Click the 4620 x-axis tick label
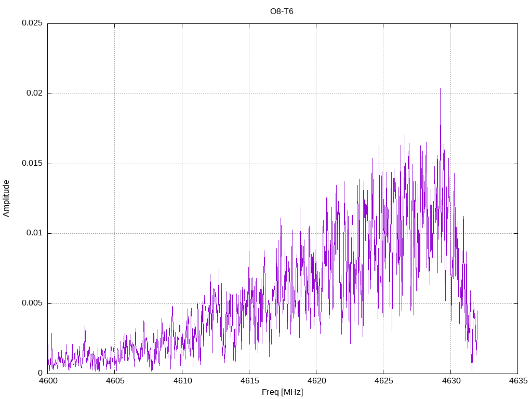This screenshot has height=399, width=532. pyautogui.click(x=316, y=381)
